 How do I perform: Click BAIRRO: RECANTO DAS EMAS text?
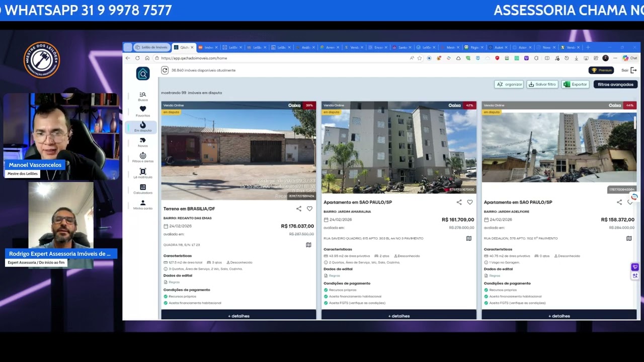[188, 218]
